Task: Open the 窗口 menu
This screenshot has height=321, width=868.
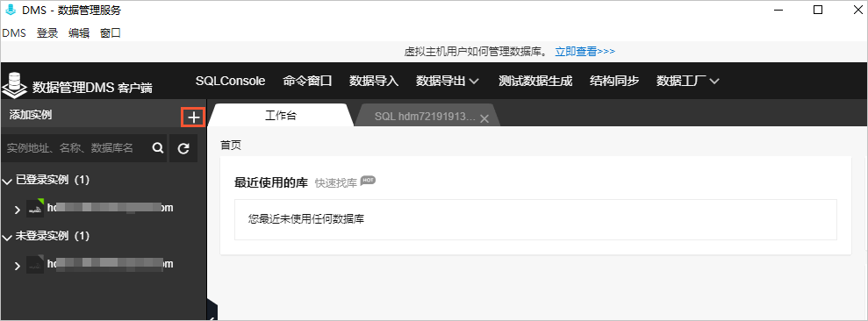Action: coord(111,33)
